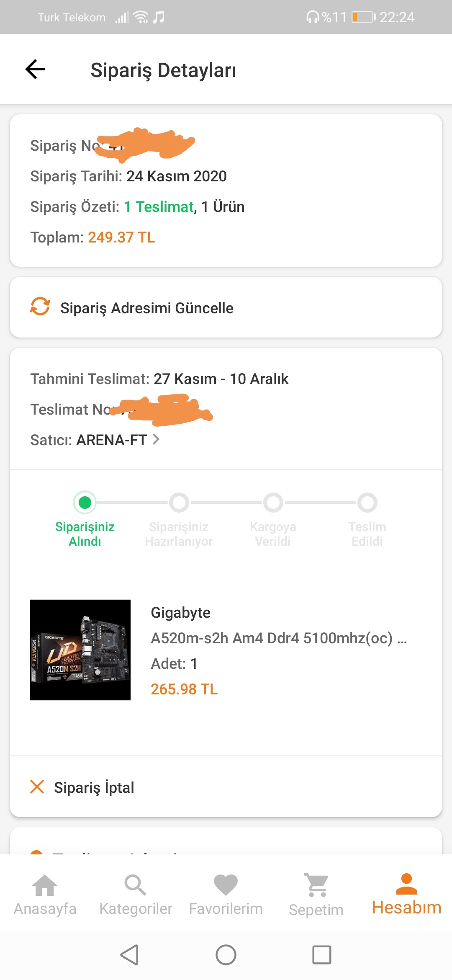This screenshot has height=980, width=452.
Task: Tap Sipariş İptal to cancel order
Action: pyautogui.click(x=94, y=787)
